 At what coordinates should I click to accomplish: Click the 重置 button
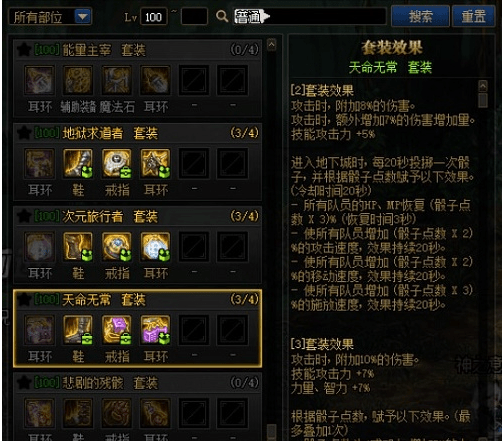click(473, 16)
